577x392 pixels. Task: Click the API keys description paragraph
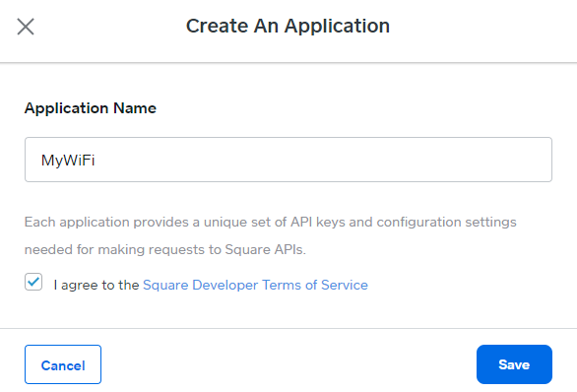(271, 236)
